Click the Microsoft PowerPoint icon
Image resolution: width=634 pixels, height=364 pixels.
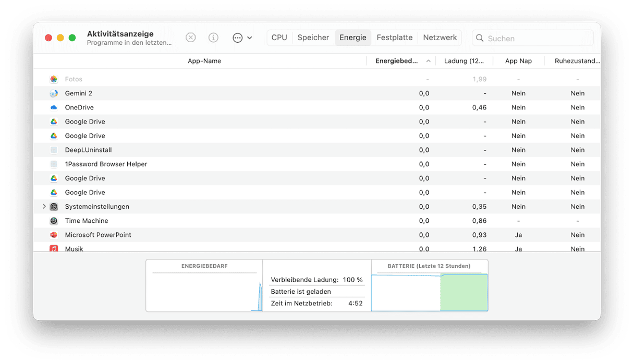click(x=54, y=235)
